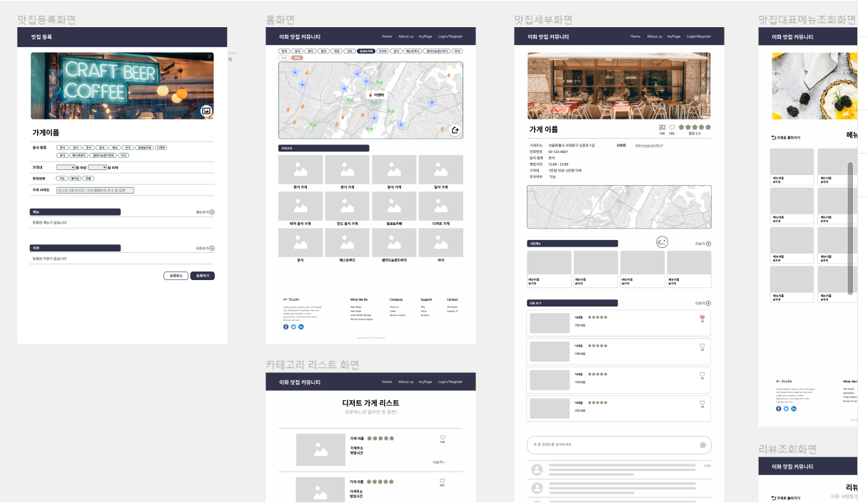Click 메뉴추가 plus icon in registration form
Viewport: 868px width, 503px height.
(x=212, y=212)
